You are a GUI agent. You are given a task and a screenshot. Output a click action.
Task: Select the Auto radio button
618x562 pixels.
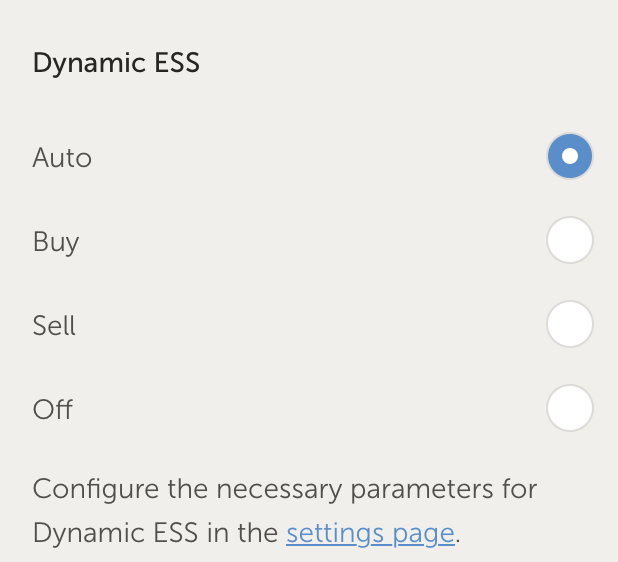click(x=570, y=157)
